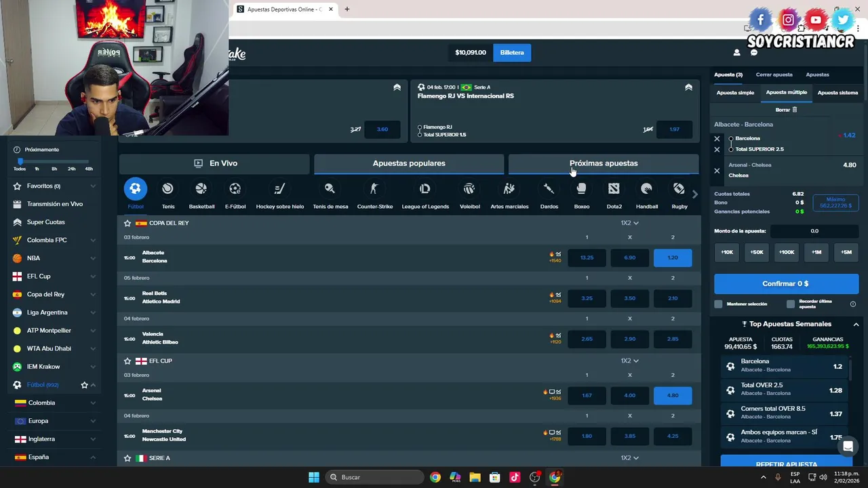
Task: Select the Dota2 icon
Action: click(614, 189)
